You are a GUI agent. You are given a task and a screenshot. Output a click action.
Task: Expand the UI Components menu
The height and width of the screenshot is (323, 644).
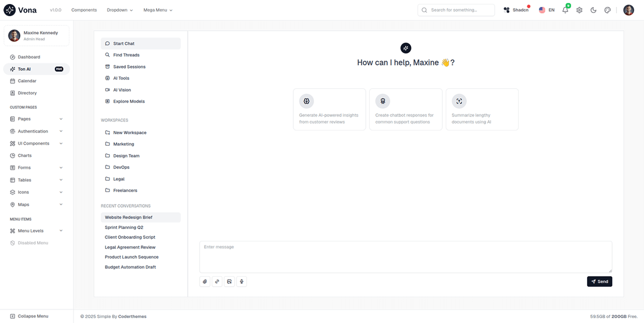point(32,143)
